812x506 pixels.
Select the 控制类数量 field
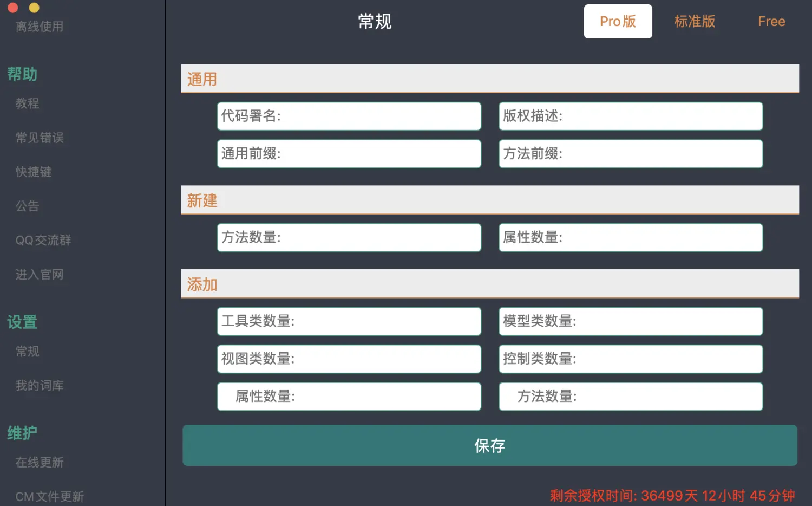click(x=666, y=359)
